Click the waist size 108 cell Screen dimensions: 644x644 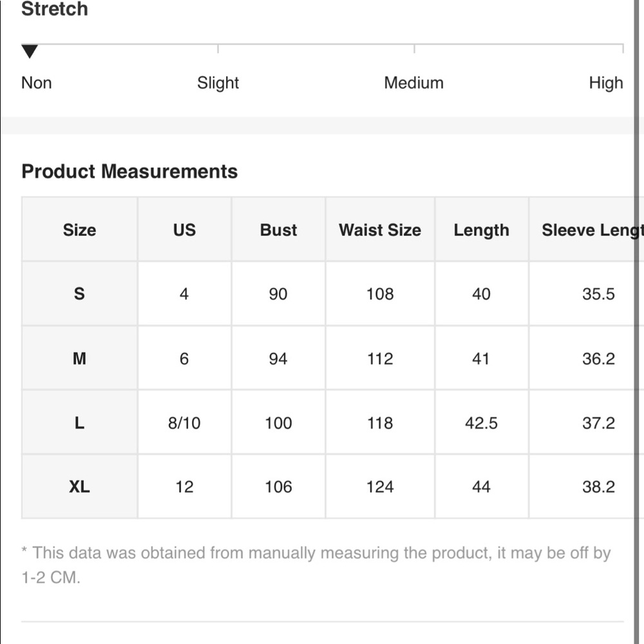coord(380,294)
